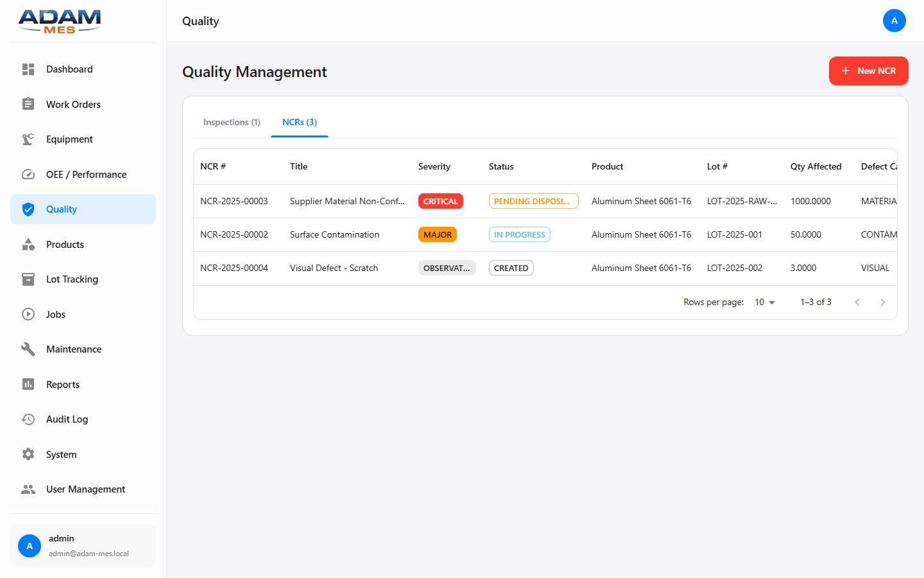
Task: Click the previous page chevron in pagination
Action: (x=857, y=302)
